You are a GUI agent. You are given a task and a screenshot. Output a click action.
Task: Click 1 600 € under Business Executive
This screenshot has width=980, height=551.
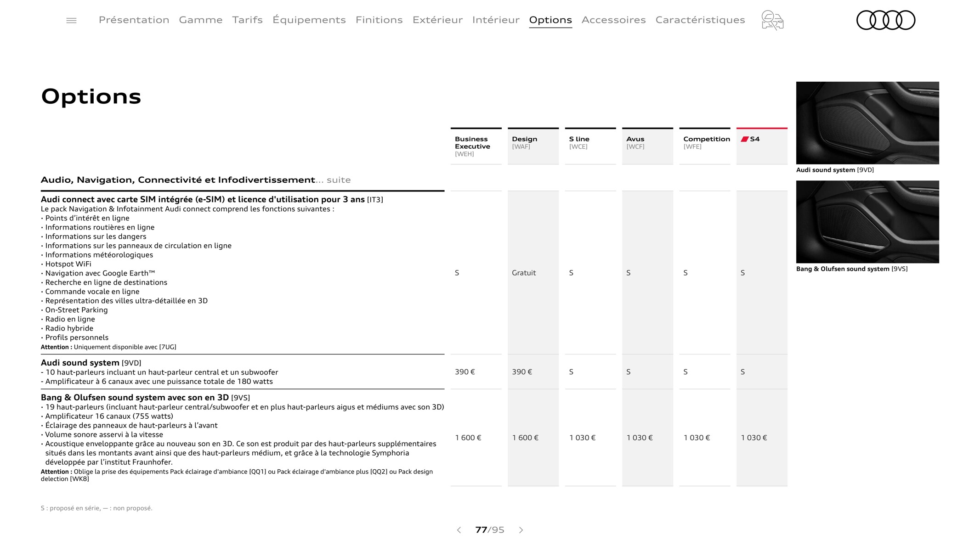coord(468,438)
